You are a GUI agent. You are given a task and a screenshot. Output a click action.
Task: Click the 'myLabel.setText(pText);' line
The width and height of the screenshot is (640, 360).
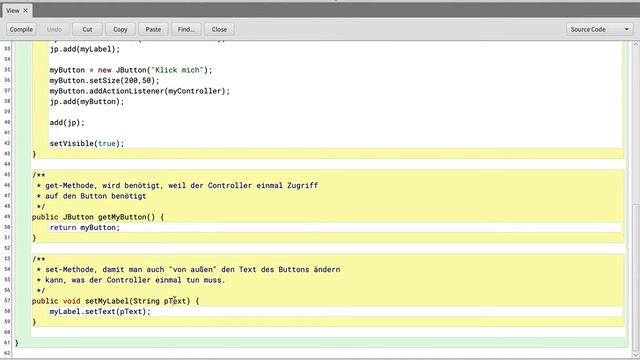click(x=100, y=312)
